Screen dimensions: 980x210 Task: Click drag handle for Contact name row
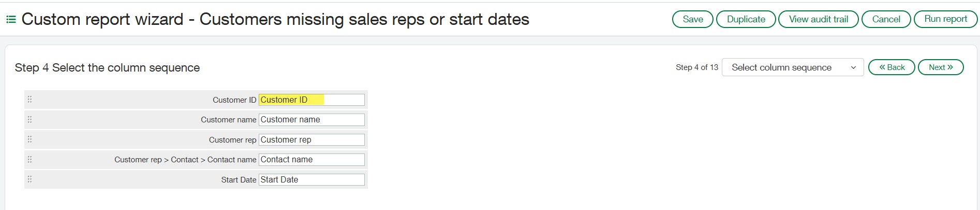29,160
